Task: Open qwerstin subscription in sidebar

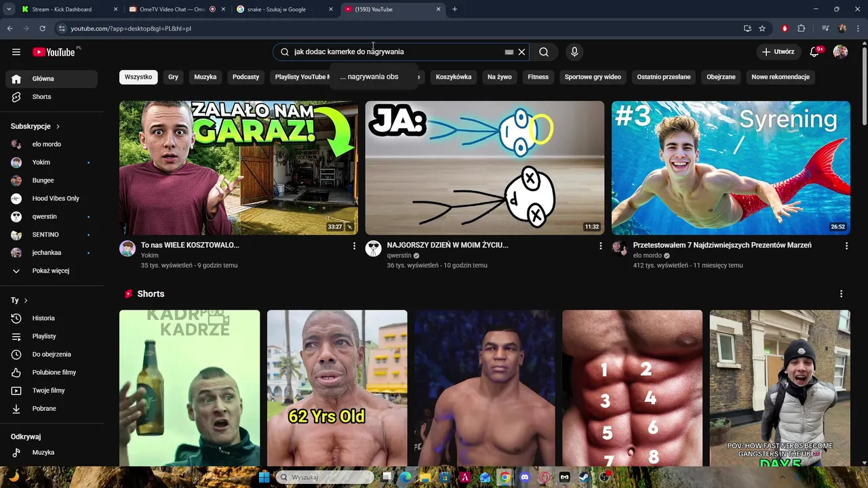Action: [x=52, y=217]
